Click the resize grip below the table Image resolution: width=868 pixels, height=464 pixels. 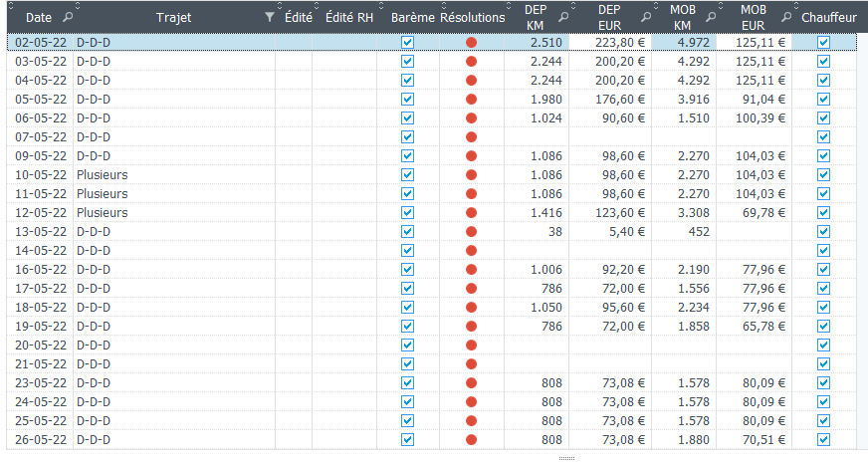[568, 458]
